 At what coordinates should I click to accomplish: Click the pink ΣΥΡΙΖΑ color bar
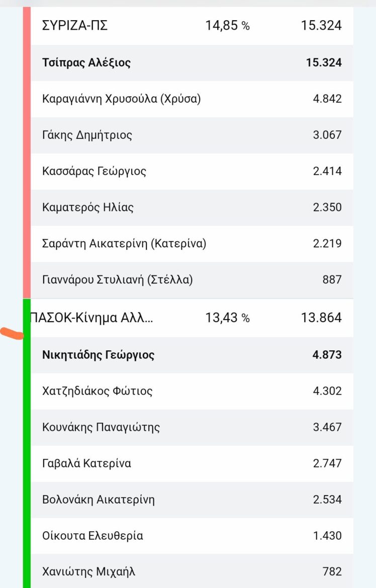(x=27, y=151)
